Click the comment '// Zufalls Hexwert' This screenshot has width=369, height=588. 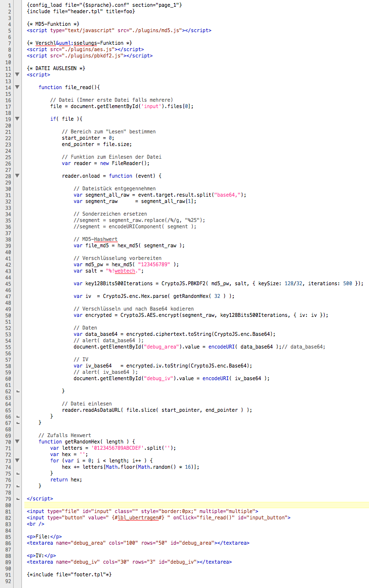pyautogui.click(x=65, y=435)
